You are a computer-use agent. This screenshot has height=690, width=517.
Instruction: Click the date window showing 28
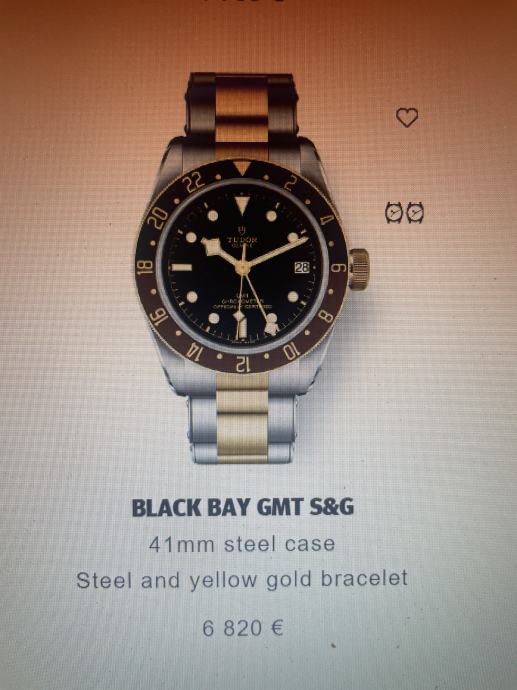(x=302, y=267)
